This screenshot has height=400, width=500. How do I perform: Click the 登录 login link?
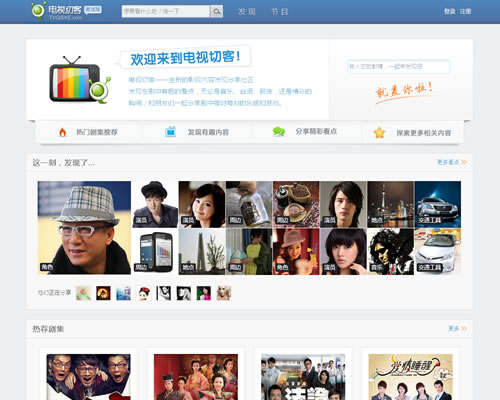click(449, 12)
